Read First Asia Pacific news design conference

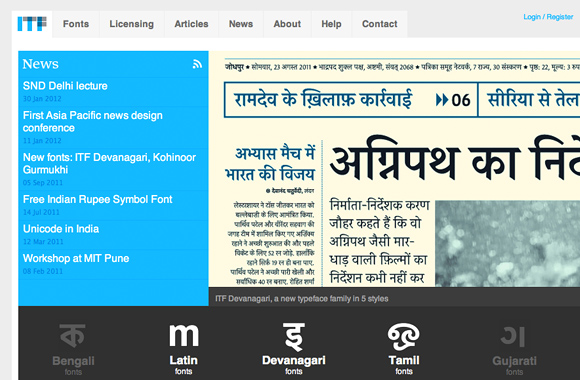pos(92,122)
